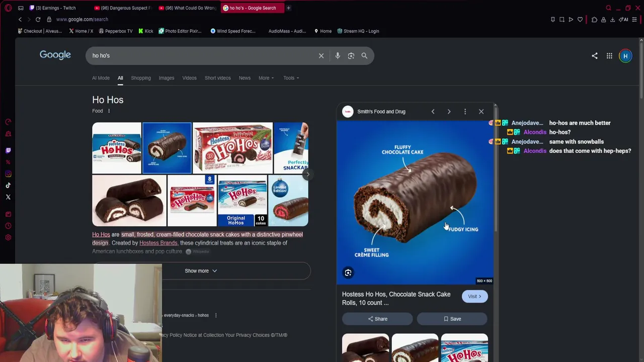Open GX Control in the sidebar
This screenshot has height=362, width=644.
8,122
